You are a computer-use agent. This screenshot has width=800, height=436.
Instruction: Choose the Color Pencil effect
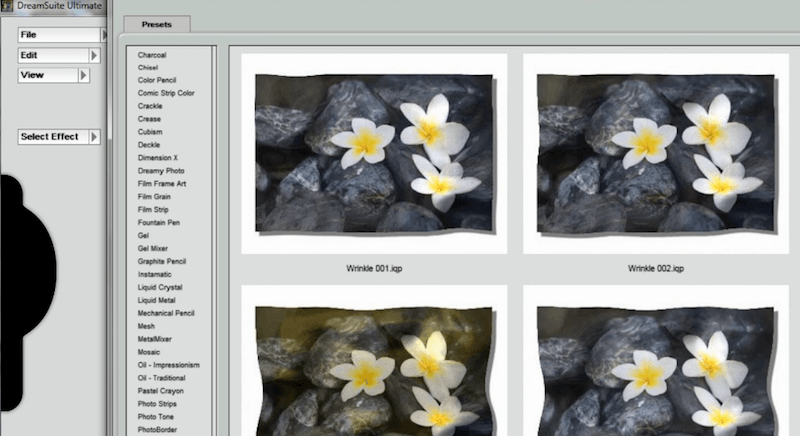point(157,80)
